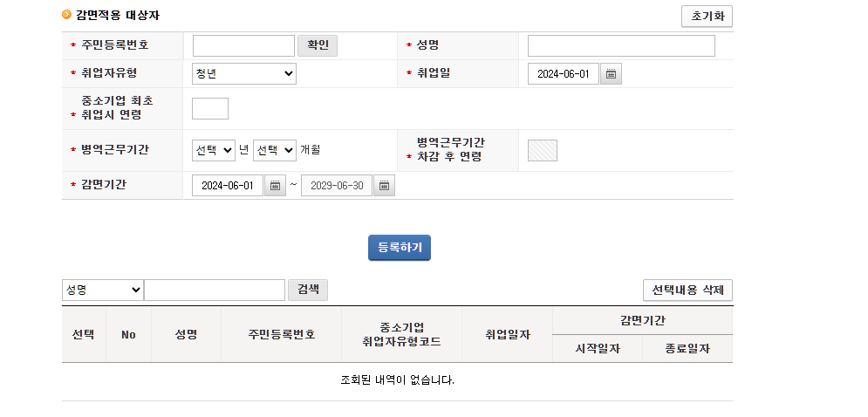Click the hatched 차감 후 연령 box

pyautogui.click(x=543, y=150)
